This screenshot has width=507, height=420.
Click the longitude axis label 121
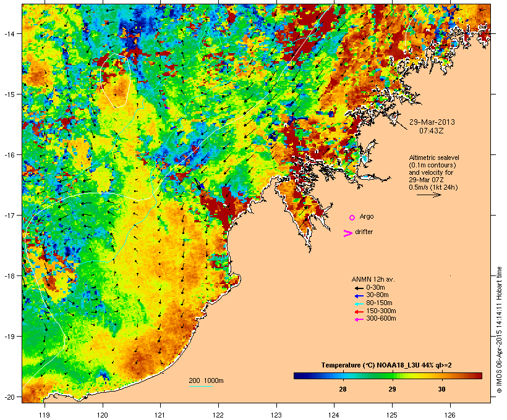coord(160,415)
